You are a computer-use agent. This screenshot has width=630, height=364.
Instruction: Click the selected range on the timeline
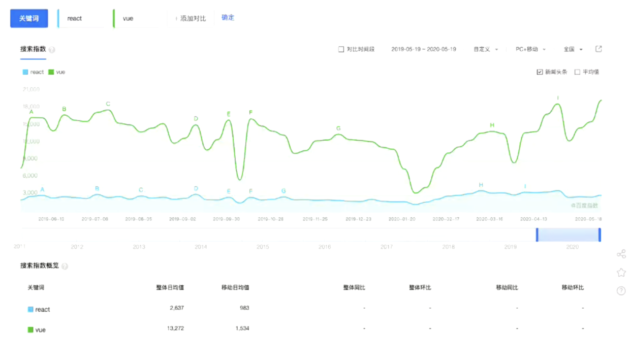(569, 235)
